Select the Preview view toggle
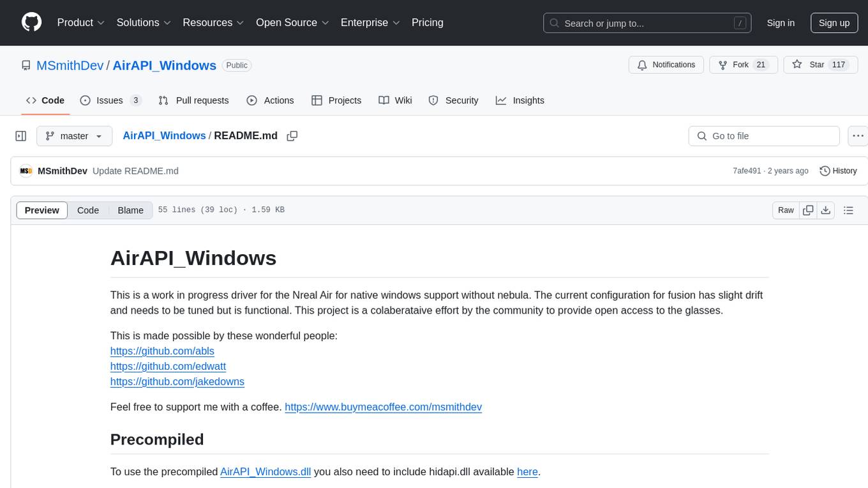Viewport: 868px width, 488px height. [x=42, y=210]
